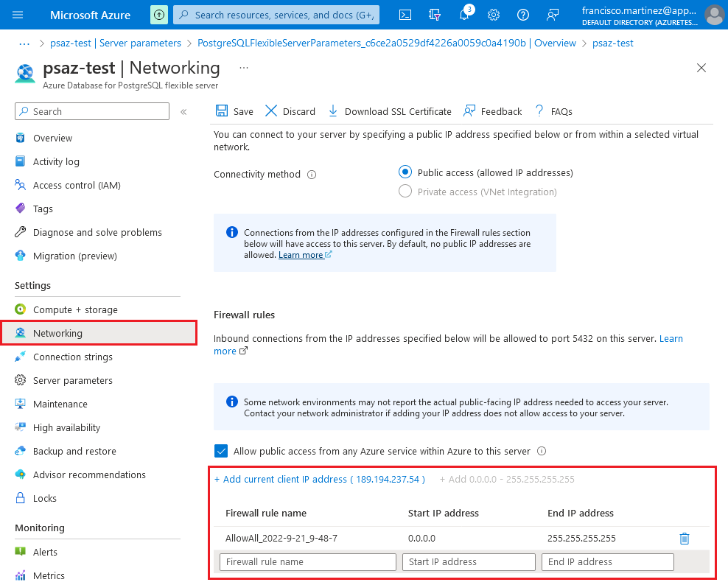Viewport: 728px width, 585px height.
Task: Open Azure Cloud Shell from top bar
Action: click(x=405, y=14)
